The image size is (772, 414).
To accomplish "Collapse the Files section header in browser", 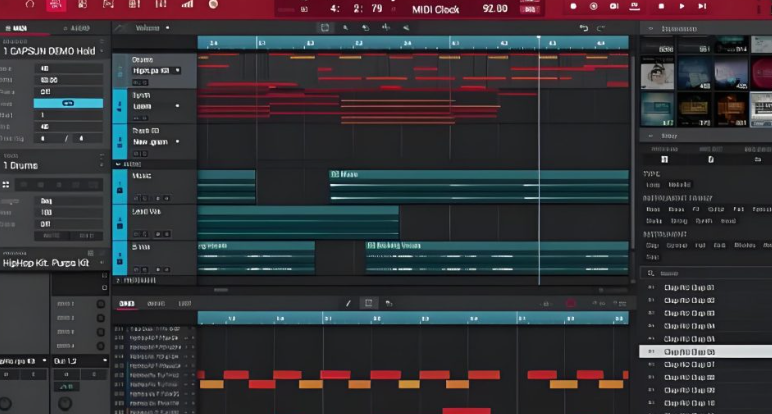I will click(x=651, y=136).
